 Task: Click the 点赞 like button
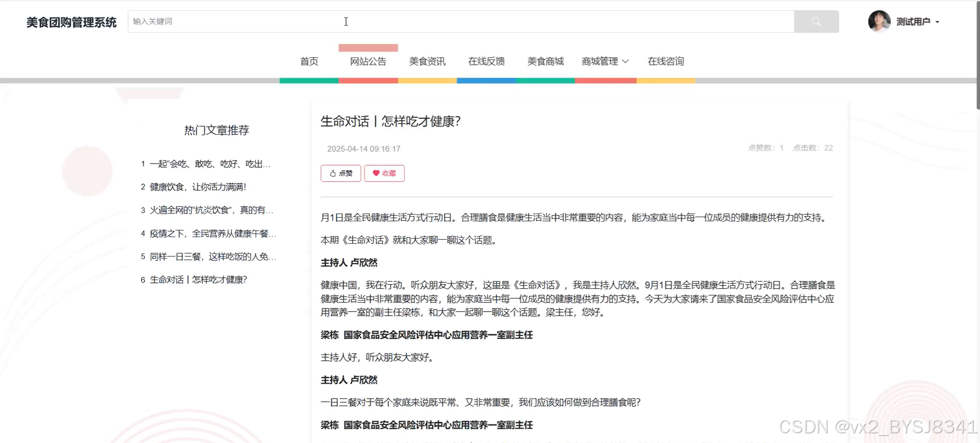pyautogui.click(x=341, y=173)
